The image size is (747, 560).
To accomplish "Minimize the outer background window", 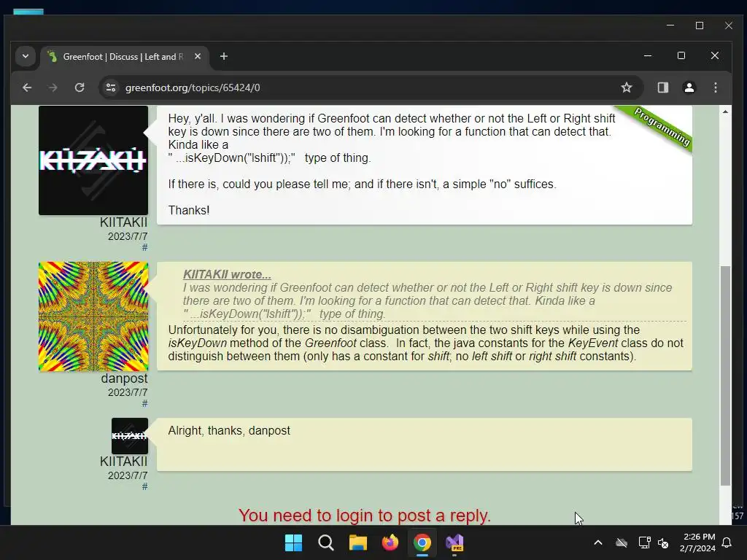I will pyautogui.click(x=670, y=26).
